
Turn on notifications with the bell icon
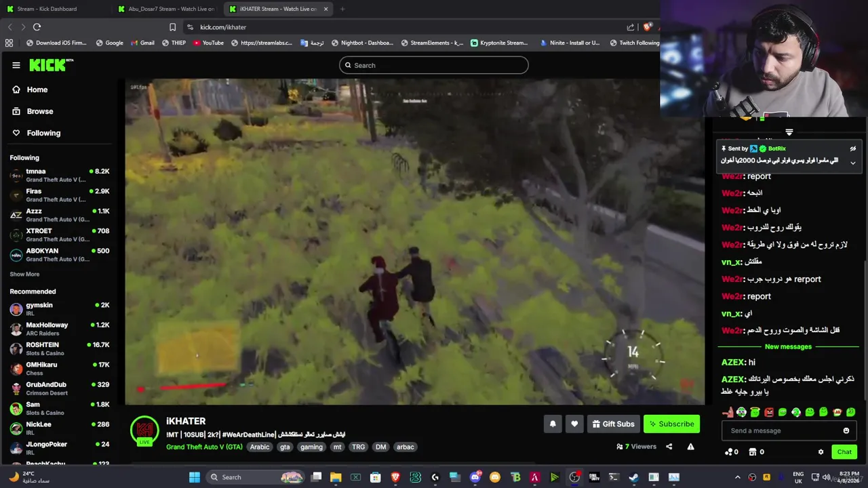pyautogui.click(x=553, y=424)
